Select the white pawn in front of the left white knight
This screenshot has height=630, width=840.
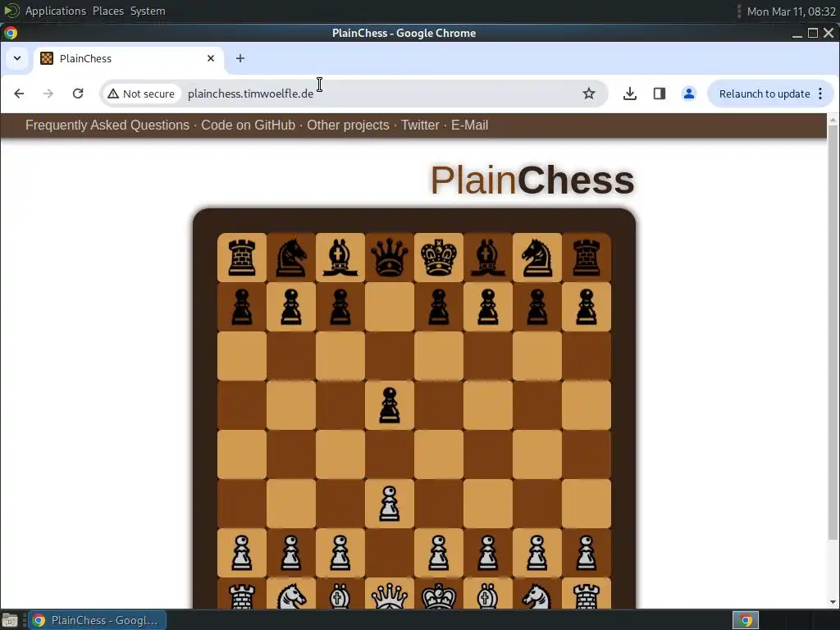click(291, 553)
